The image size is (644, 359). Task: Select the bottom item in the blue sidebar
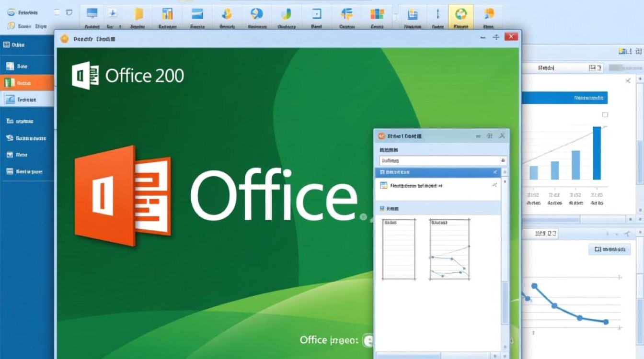(27, 171)
